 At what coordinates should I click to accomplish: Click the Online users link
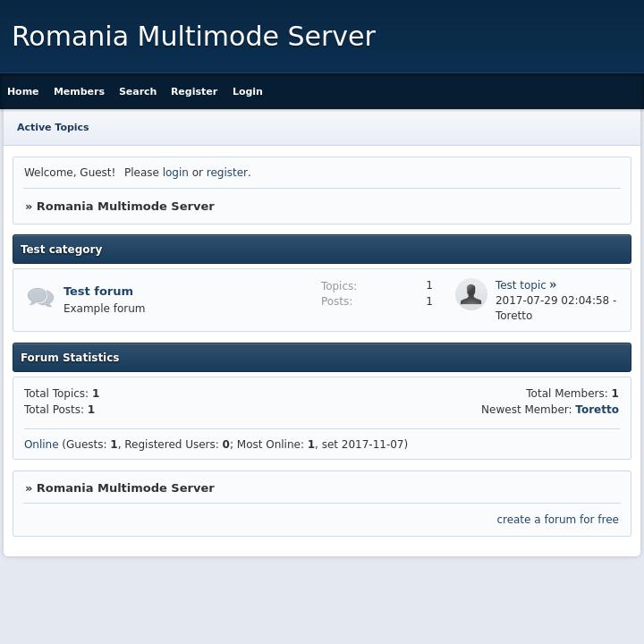41,445
